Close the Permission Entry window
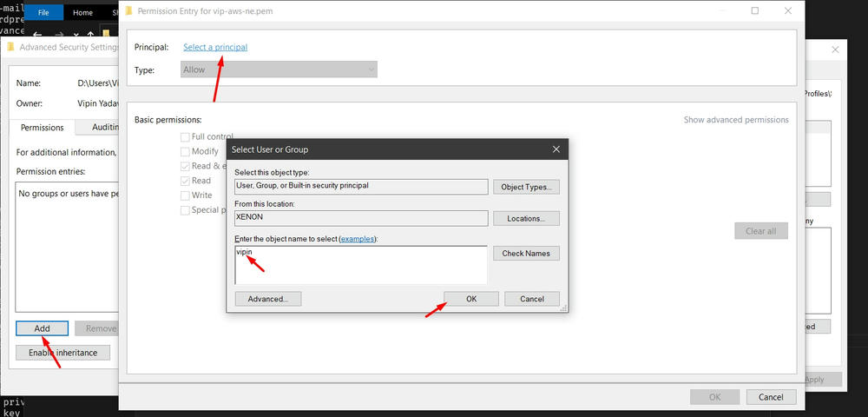 point(788,11)
